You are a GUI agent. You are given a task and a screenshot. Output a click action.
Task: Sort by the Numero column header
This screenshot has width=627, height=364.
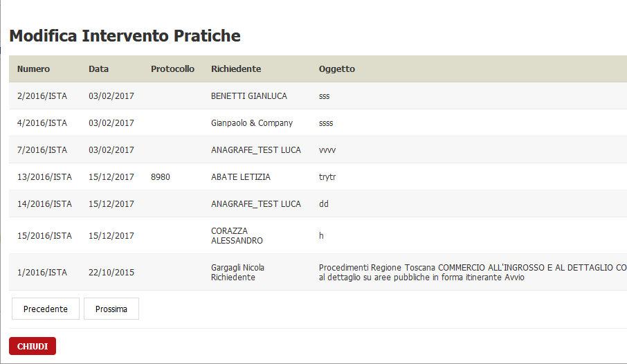tap(33, 69)
